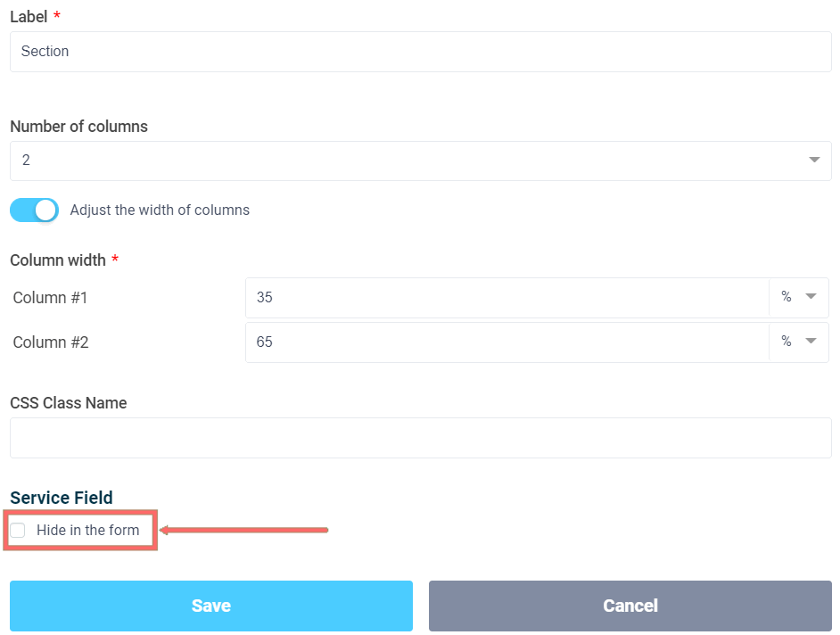
Task: Click the "Column #2" row label
Action: tap(51, 342)
